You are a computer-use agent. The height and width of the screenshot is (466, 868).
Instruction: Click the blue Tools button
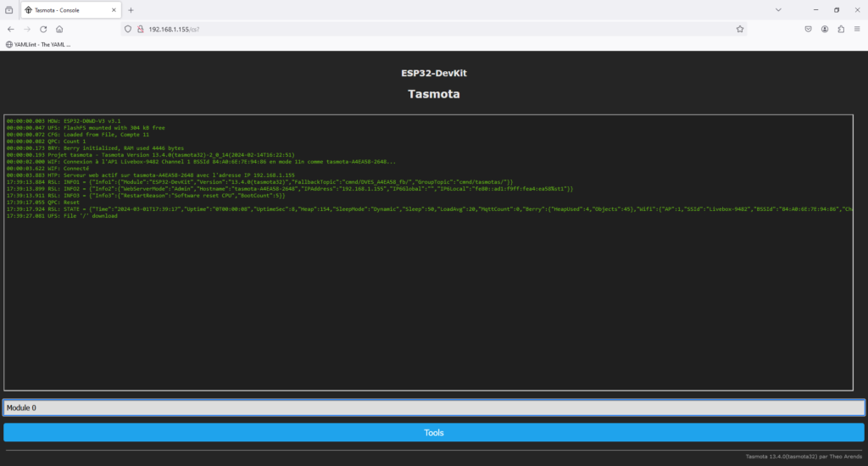click(434, 433)
